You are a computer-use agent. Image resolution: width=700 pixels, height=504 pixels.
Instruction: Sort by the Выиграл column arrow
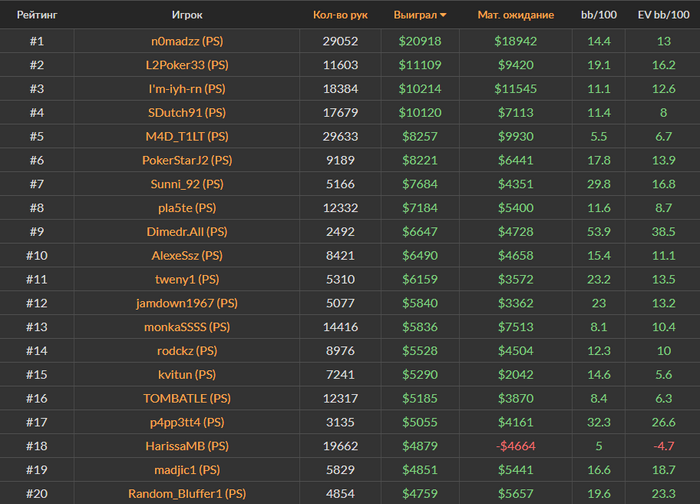pos(443,16)
